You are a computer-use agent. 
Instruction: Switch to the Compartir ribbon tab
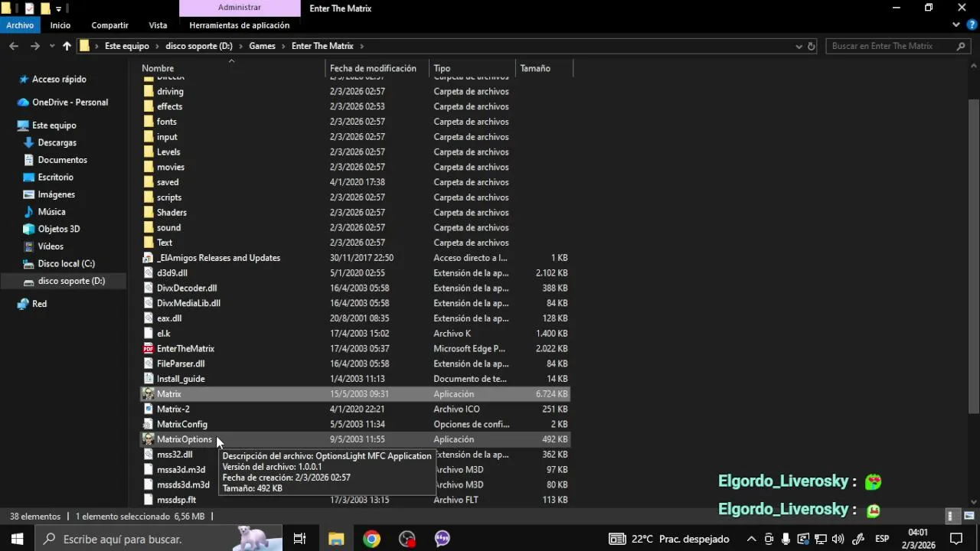pyautogui.click(x=109, y=25)
